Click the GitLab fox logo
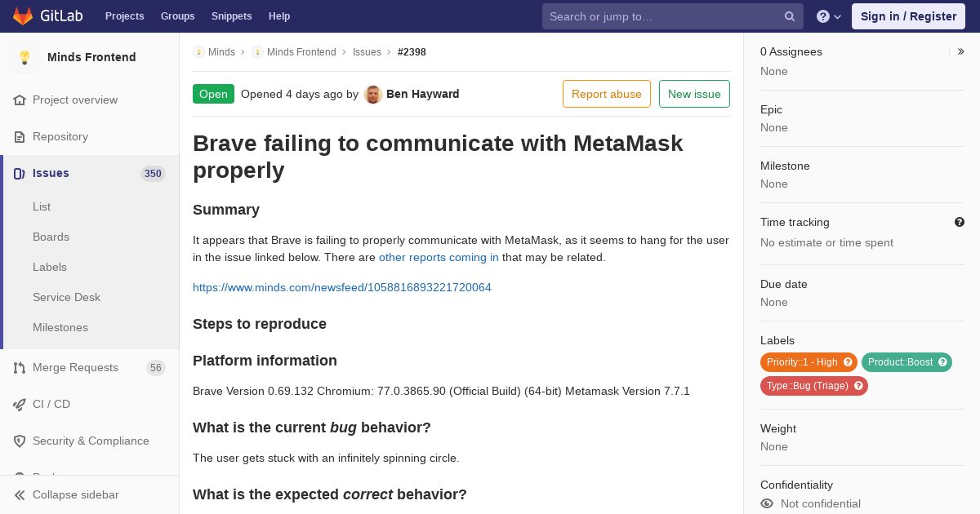The image size is (980, 514). (23, 16)
